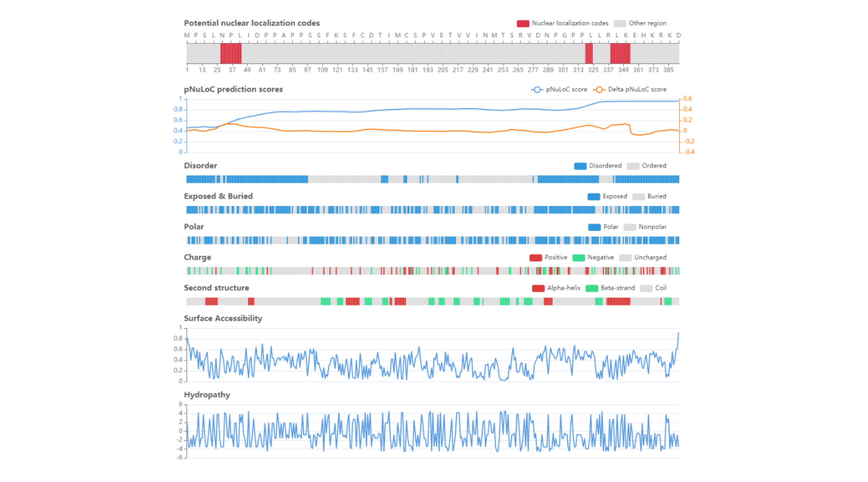Click the 6 label on the Hydropathy axis
The width and height of the screenshot is (868, 482).
[x=181, y=404]
